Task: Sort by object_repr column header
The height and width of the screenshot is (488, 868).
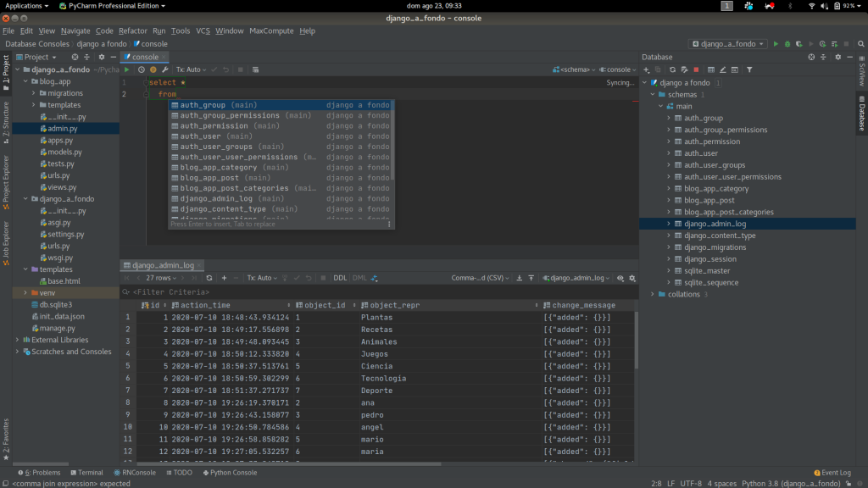Action: pos(449,305)
